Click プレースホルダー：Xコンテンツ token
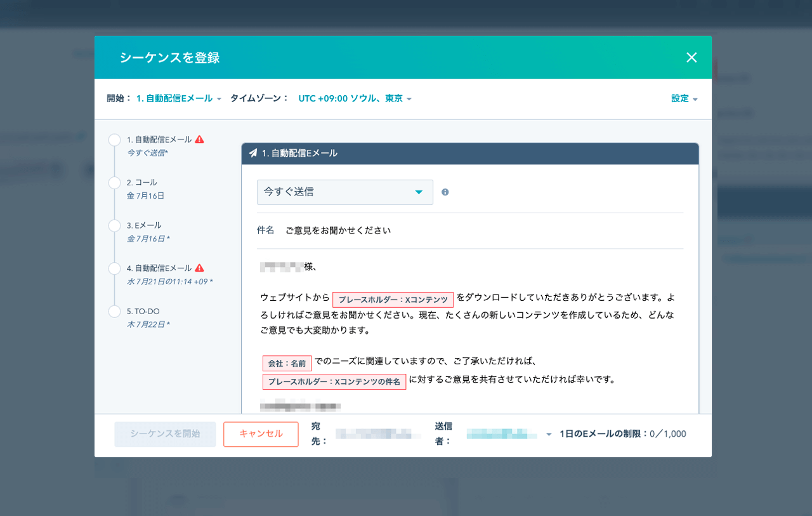Screen dimensions: 812x516 click(x=393, y=300)
